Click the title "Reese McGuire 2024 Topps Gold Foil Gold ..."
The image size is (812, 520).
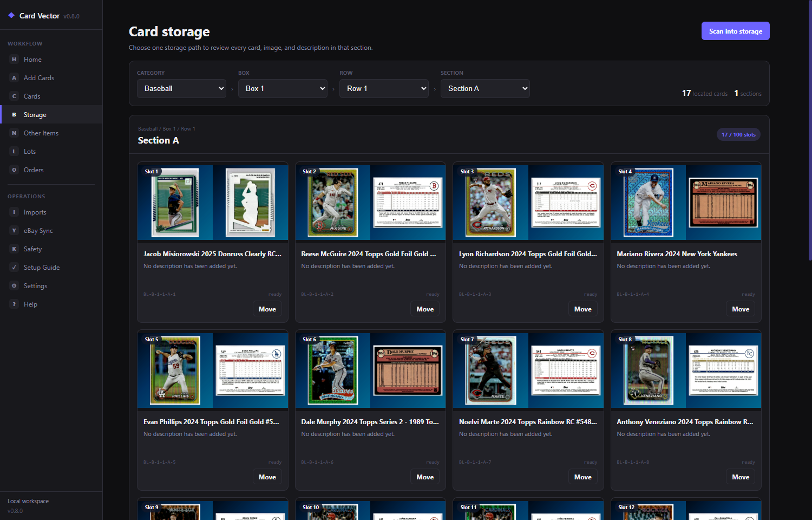369,254
